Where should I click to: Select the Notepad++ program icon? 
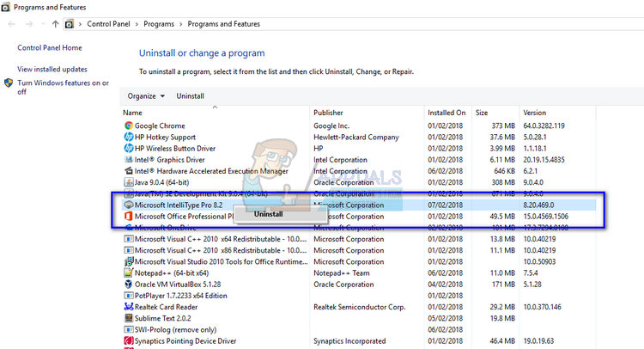pyautogui.click(x=129, y=272)
